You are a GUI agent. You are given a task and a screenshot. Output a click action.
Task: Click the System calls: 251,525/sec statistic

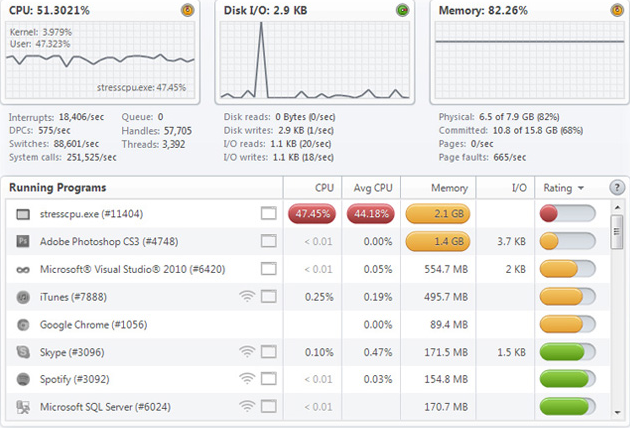pos(63,158)
